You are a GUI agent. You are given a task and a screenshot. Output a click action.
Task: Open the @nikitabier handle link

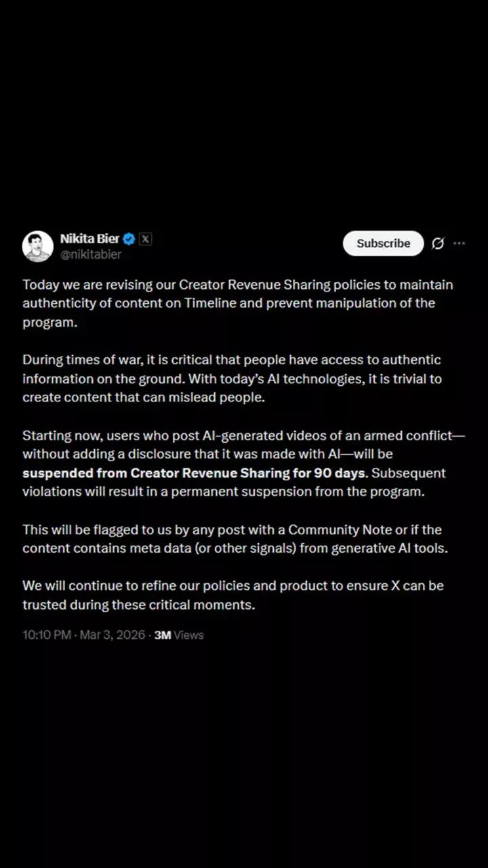(x=91, y=254)
